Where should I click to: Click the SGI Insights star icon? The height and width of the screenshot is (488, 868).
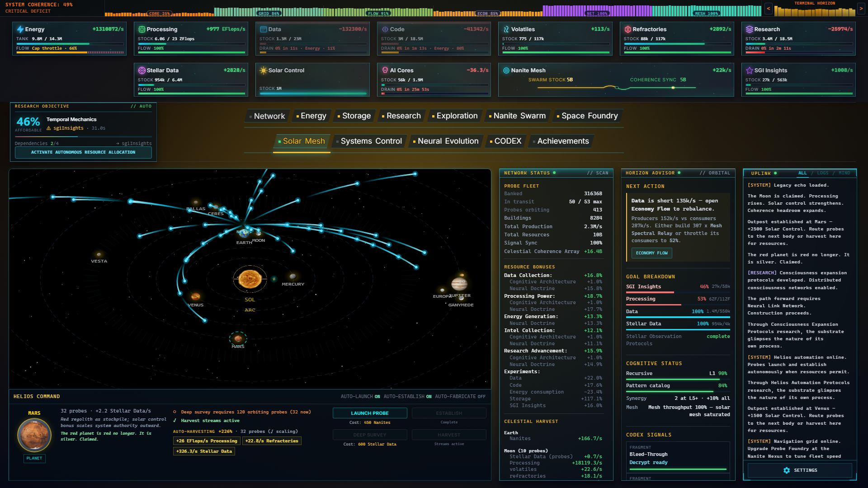coord(750,70)
